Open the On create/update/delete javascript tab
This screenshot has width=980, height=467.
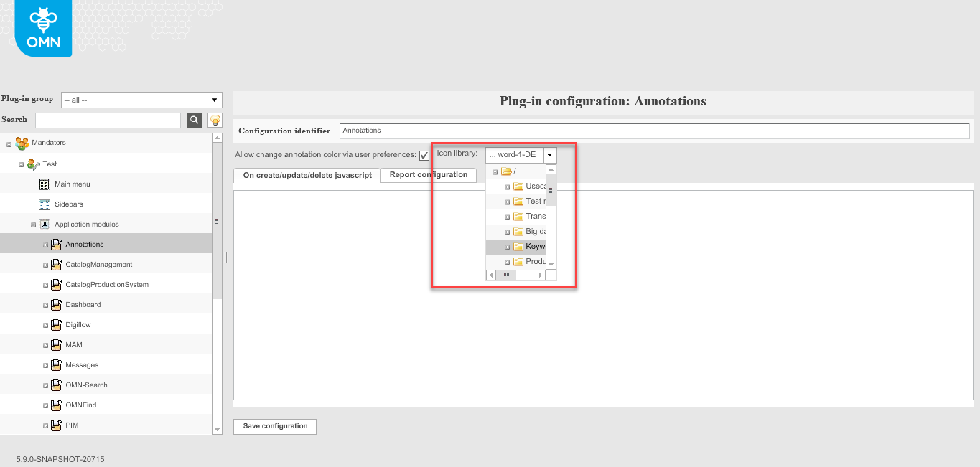(307, 175)
